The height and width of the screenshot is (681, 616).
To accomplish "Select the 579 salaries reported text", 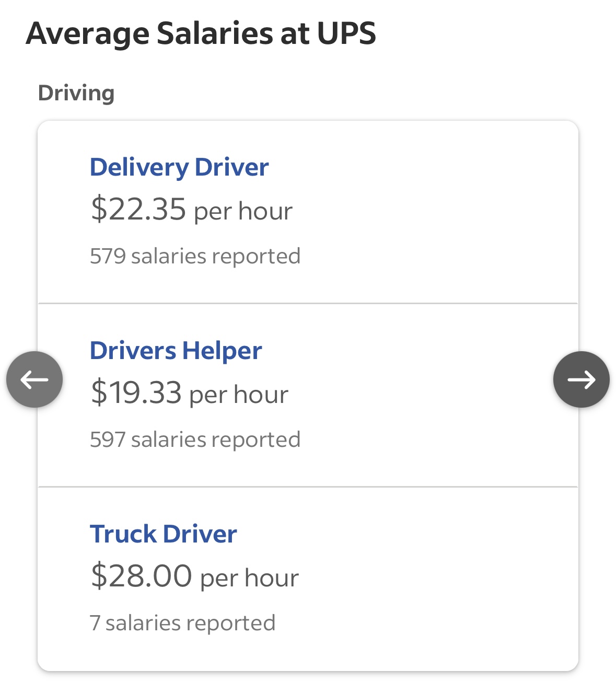I will coord(195,256).
